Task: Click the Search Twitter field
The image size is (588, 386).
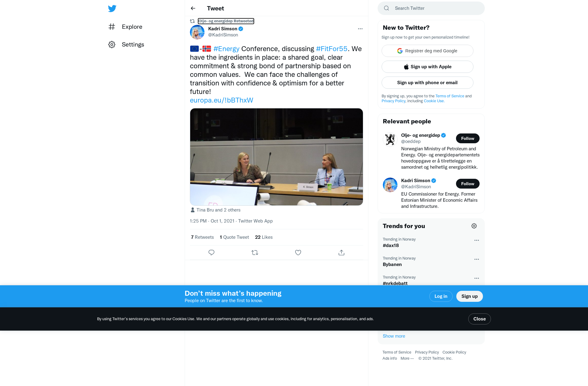Action: click(x=435, y=8)
